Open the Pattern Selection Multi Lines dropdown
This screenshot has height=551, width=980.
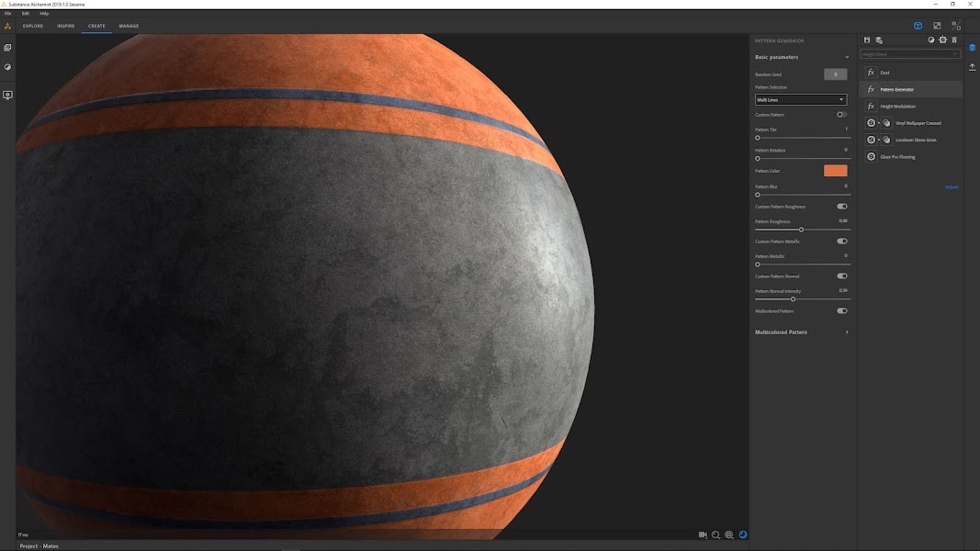[x=801, y=100]
